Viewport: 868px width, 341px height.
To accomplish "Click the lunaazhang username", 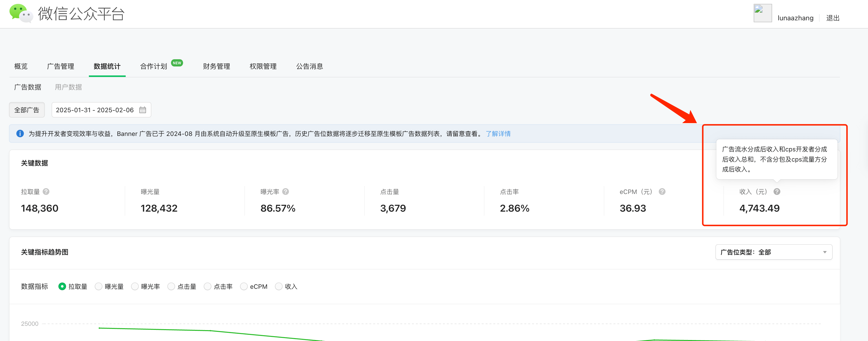I will tap(795, 18).
